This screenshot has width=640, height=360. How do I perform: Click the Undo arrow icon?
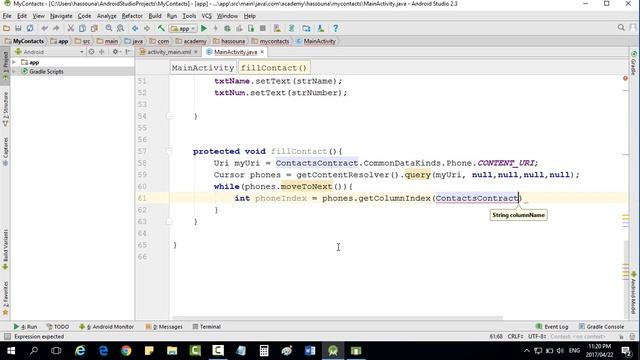44,28
